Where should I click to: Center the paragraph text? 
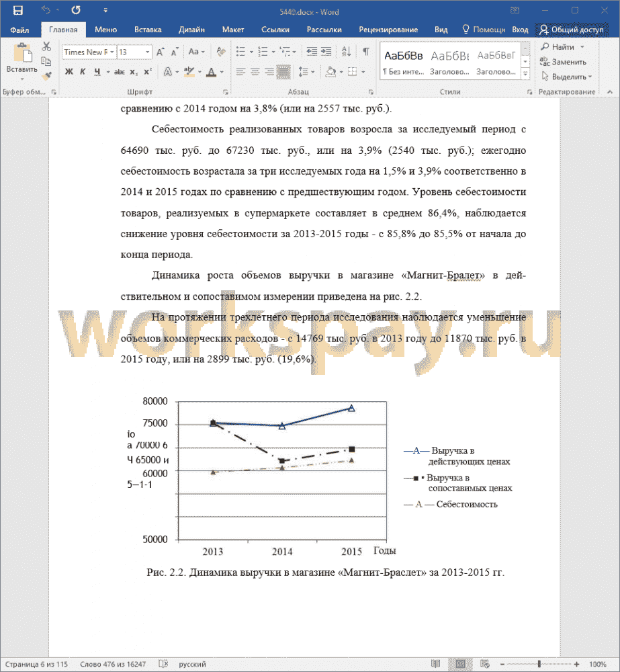click(x=255, y=72)
